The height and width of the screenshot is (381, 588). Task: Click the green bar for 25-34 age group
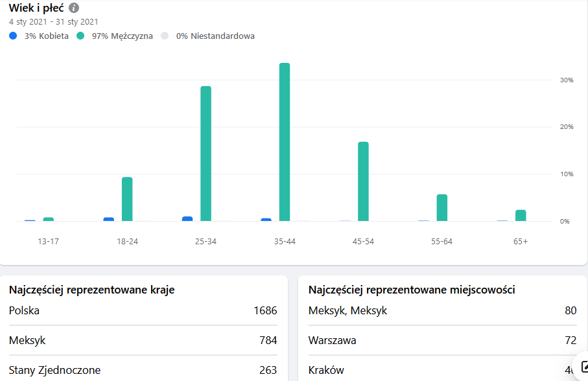click(206, 154)
